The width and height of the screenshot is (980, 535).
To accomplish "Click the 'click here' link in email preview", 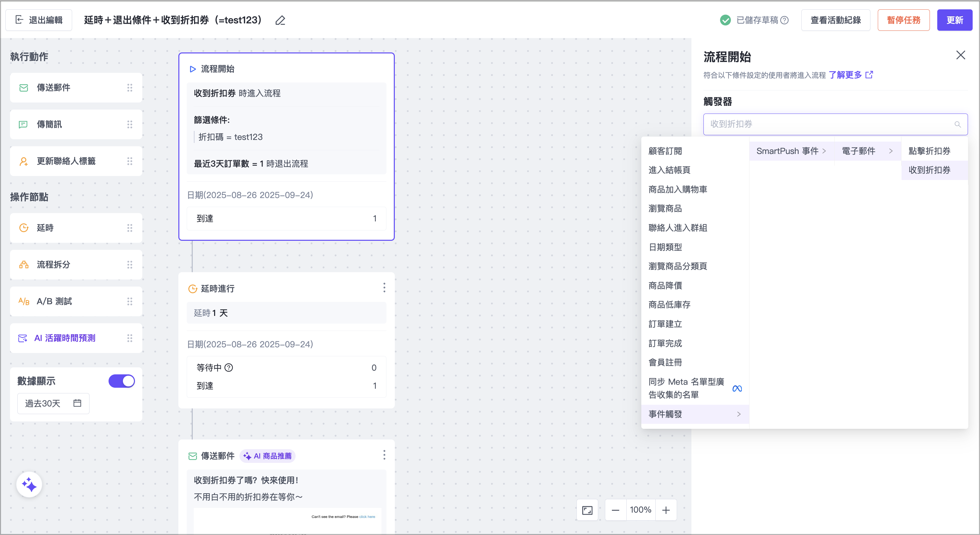I will 367,517.
